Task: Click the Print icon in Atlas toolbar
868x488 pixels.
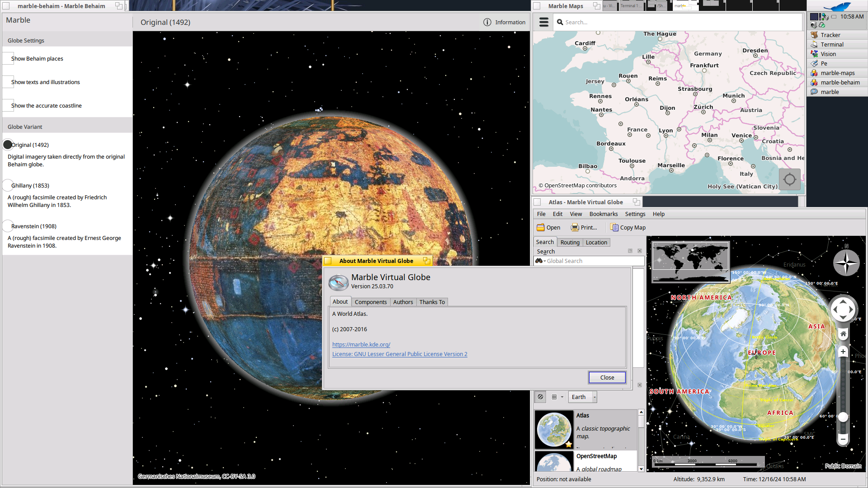Action: tap(575, 227)
